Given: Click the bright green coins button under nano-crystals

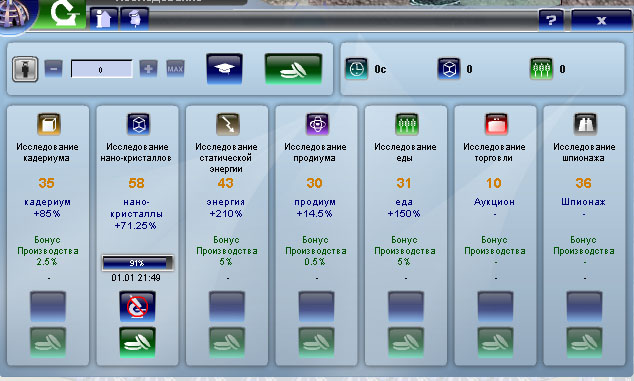Looking at the screenshot, I should pos(137,342).
